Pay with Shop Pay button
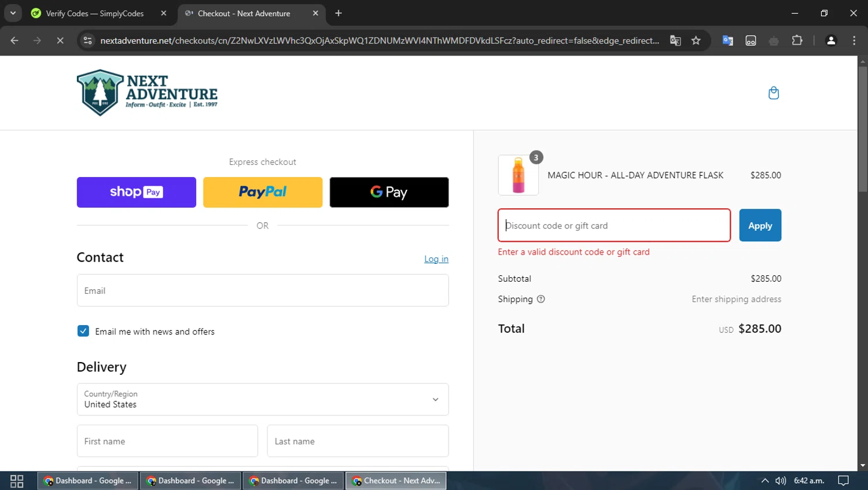The height and width of the screenshot is (490, 868). (137, 192)
